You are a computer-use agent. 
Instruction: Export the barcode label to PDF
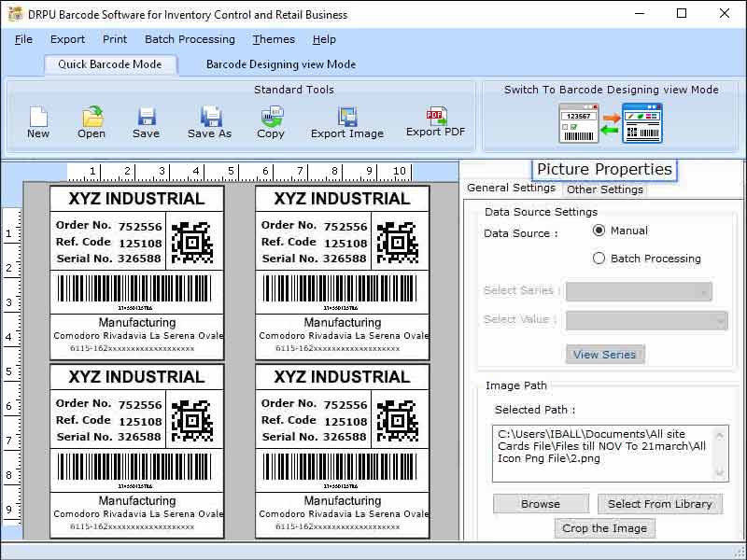tap(434, 119)
